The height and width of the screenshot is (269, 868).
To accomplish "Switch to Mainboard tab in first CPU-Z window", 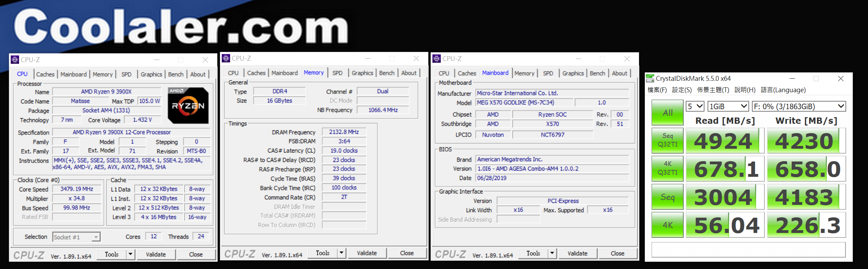I will click(x=73, y=74).
